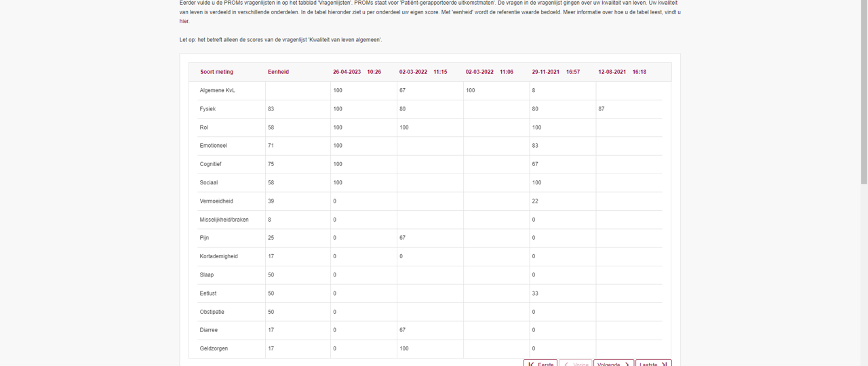Viewport: 868px width, 366px height.
Task: Select the 12-08-2021 16:18 column header
Action: click(622, 72)
